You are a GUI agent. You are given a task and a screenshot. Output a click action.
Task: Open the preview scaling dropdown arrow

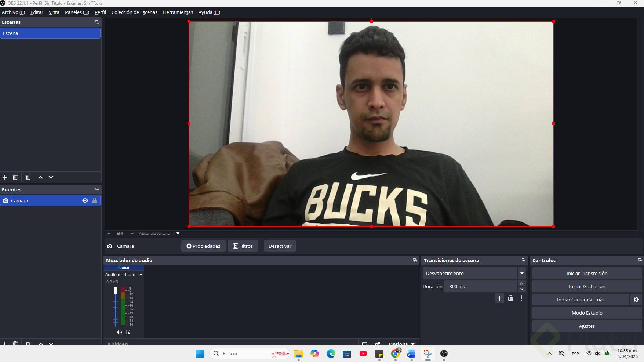coord(178,233)
